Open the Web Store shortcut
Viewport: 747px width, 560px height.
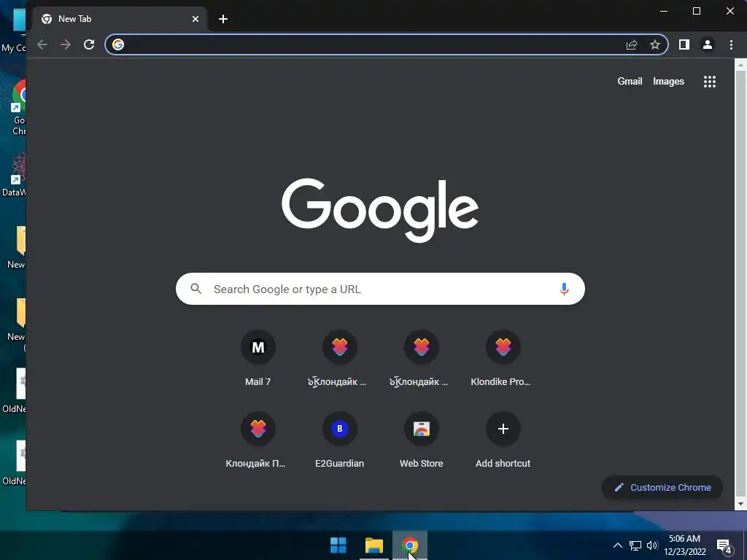[421, 440]
